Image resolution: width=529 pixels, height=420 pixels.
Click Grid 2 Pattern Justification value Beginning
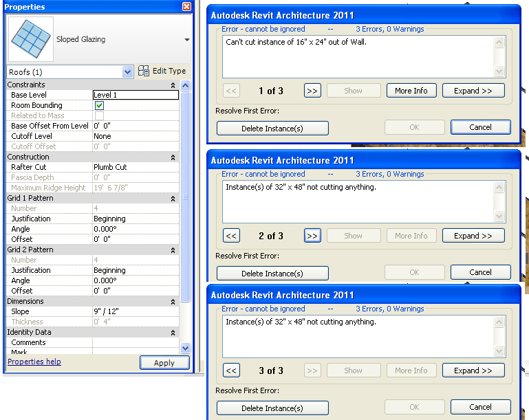(x=136, y=270)
